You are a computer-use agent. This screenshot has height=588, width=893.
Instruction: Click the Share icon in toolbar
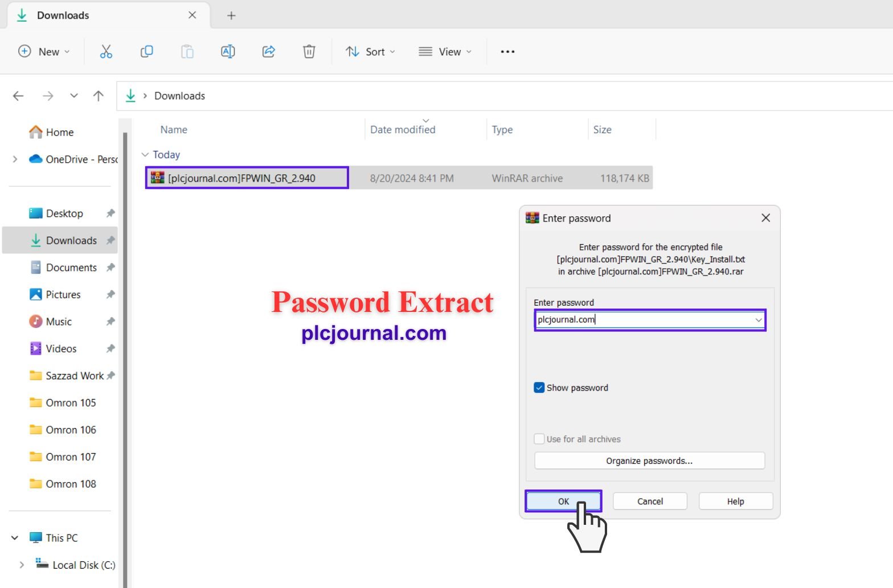(269, 52)
